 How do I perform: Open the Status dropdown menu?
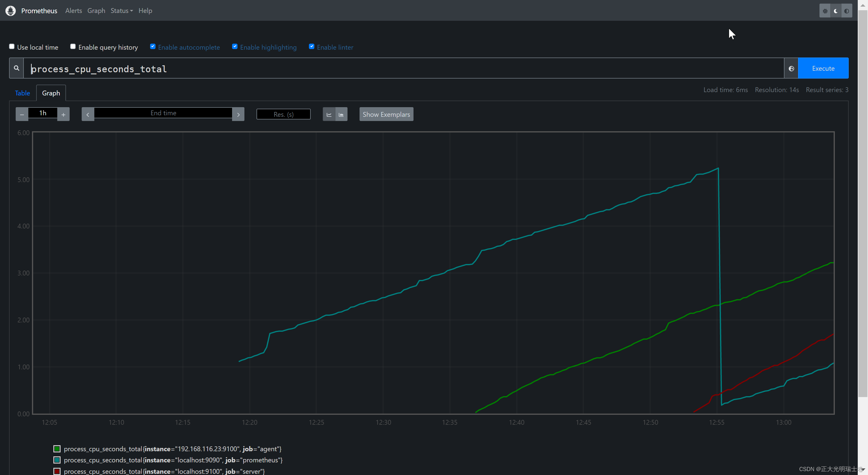click(121, 11)
